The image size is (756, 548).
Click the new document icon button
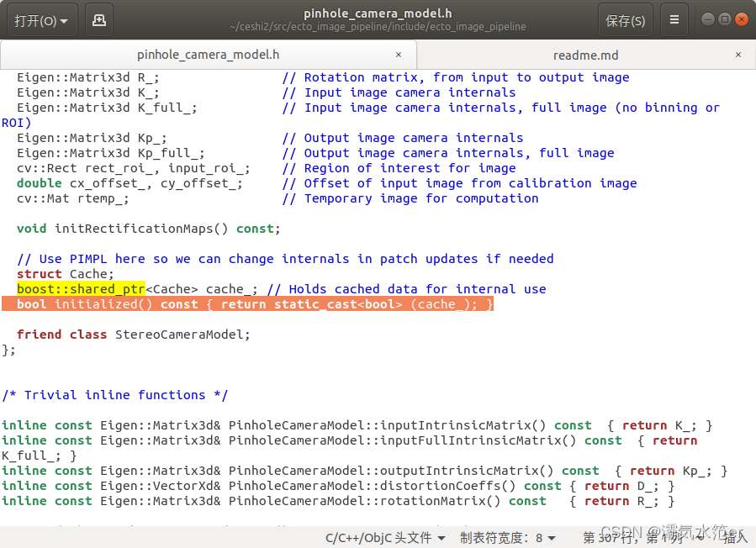point(99,20)
